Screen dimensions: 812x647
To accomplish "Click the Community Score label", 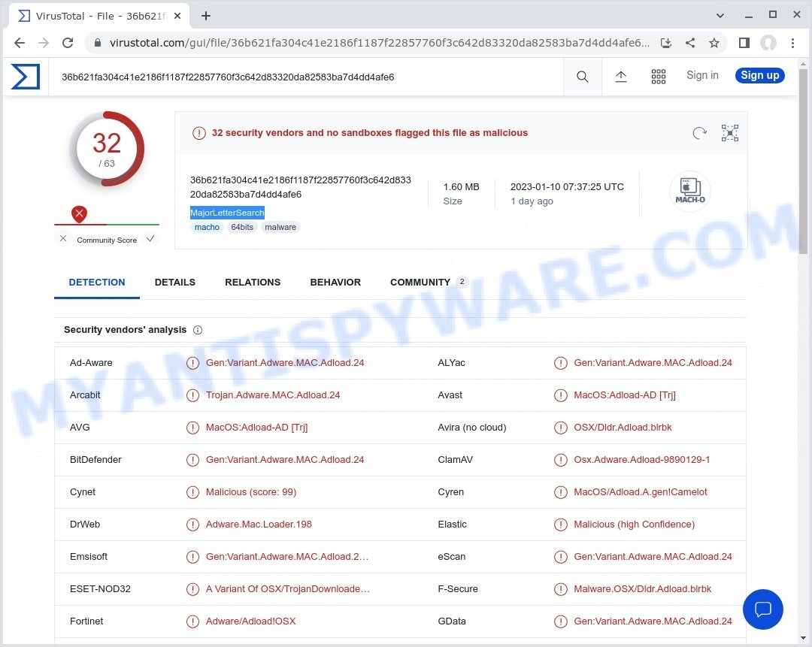I will point(107,240).
